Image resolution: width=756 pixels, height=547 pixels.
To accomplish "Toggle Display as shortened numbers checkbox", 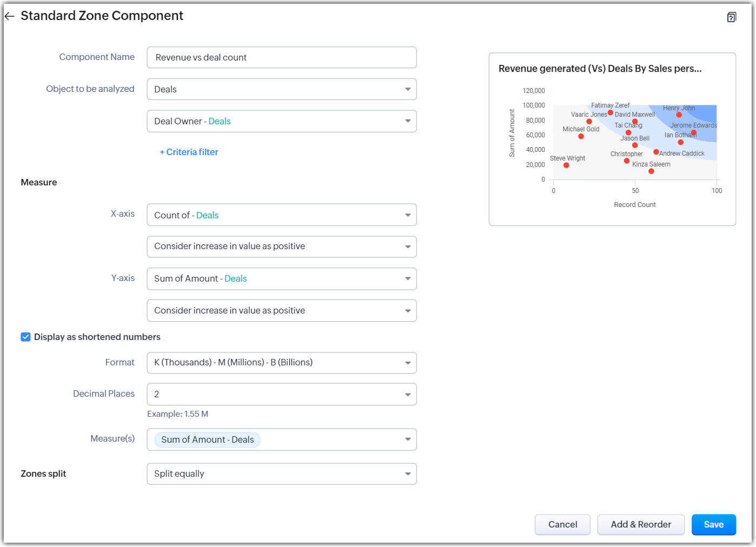I will (x=25, y=337).
